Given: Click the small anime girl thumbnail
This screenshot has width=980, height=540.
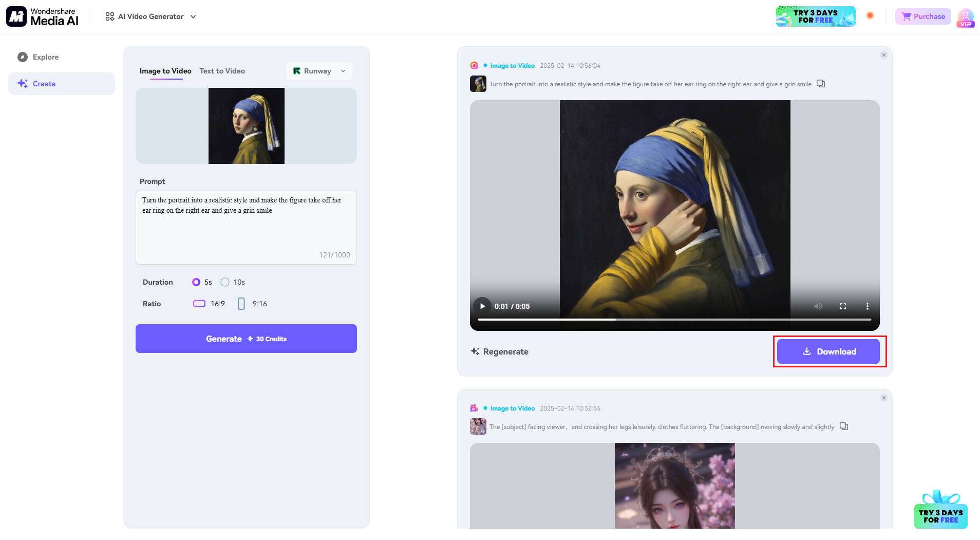Looking at the screenshot, I should pyautogui.click(x=478, y=426).
